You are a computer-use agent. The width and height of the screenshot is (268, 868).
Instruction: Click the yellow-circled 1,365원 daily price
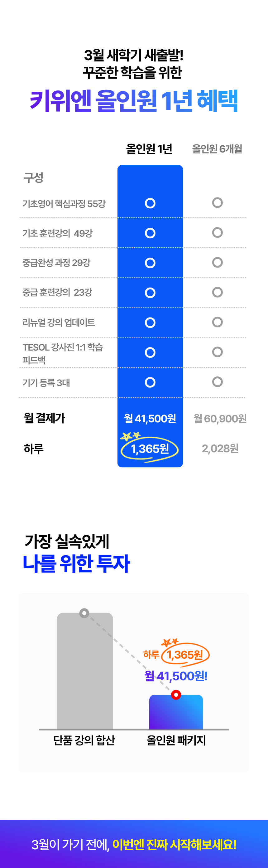pyautogui.click(x=150, y=449)
